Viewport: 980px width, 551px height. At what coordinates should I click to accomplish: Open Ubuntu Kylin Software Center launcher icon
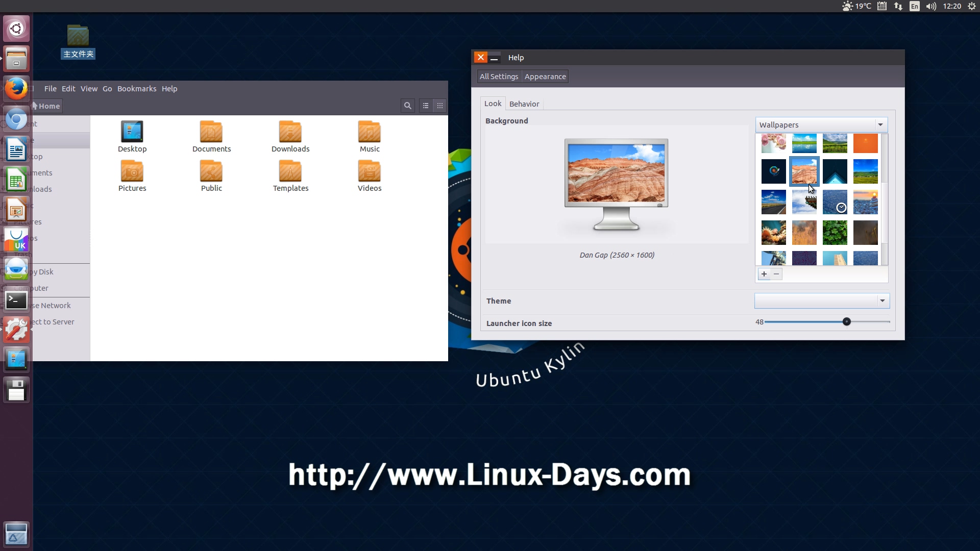pos(16,240)
